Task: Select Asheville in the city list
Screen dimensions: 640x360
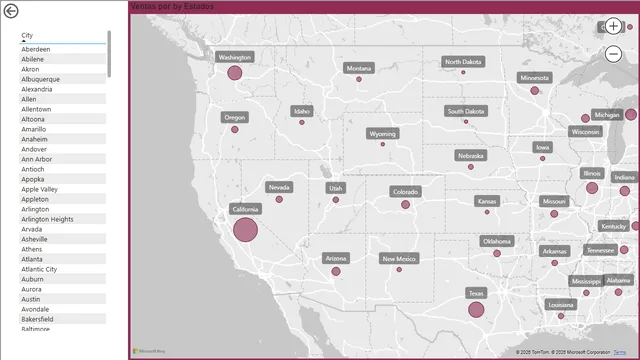Action: [x=63, y=239]
